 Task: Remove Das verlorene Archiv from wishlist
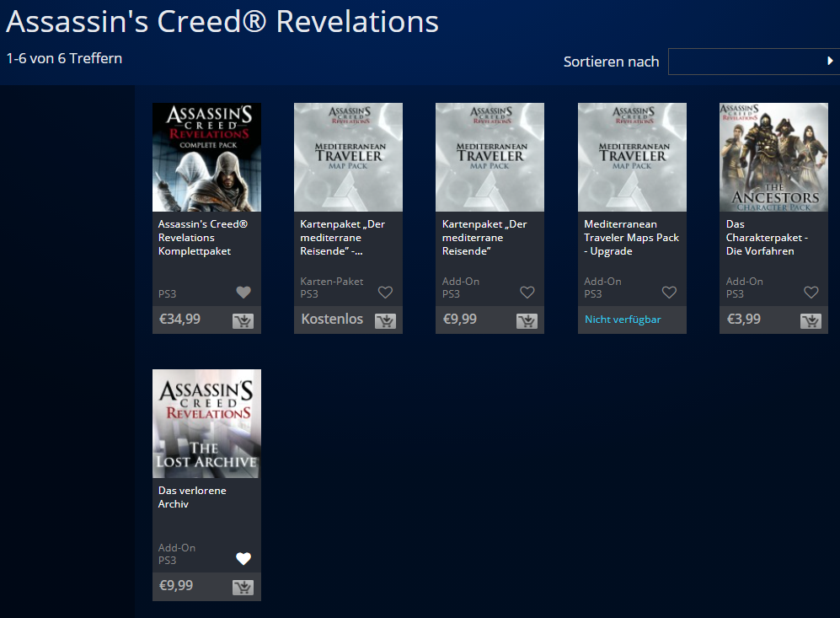[x=243, y=559]
